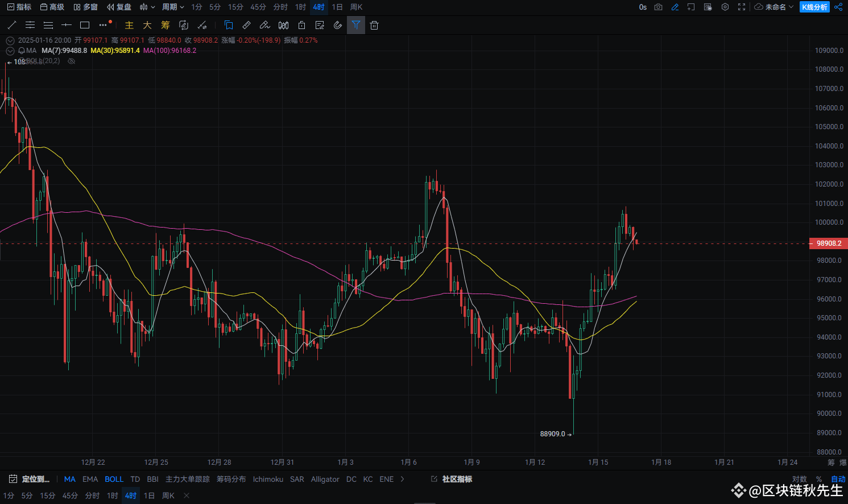The image size is (848, 504).
Task: Click the % percent scale option
Action: point(819,479)
